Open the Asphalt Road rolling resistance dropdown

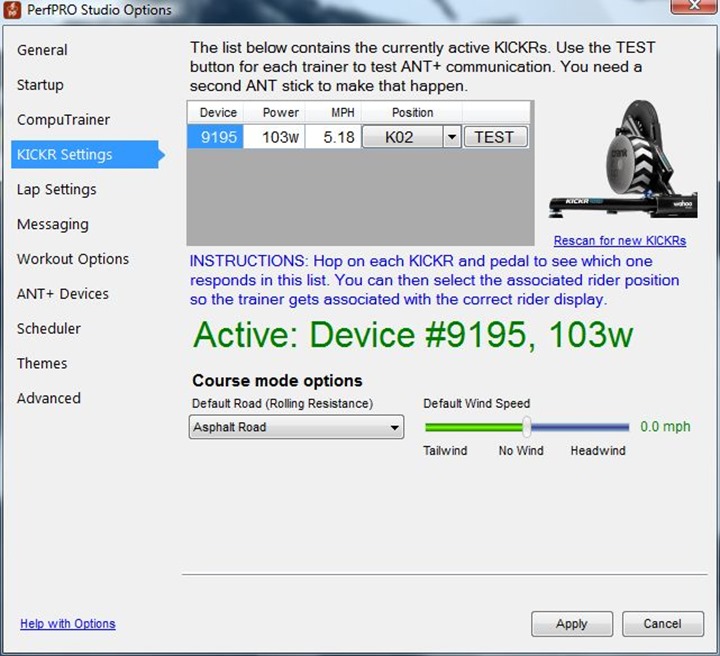coord(296,427)
